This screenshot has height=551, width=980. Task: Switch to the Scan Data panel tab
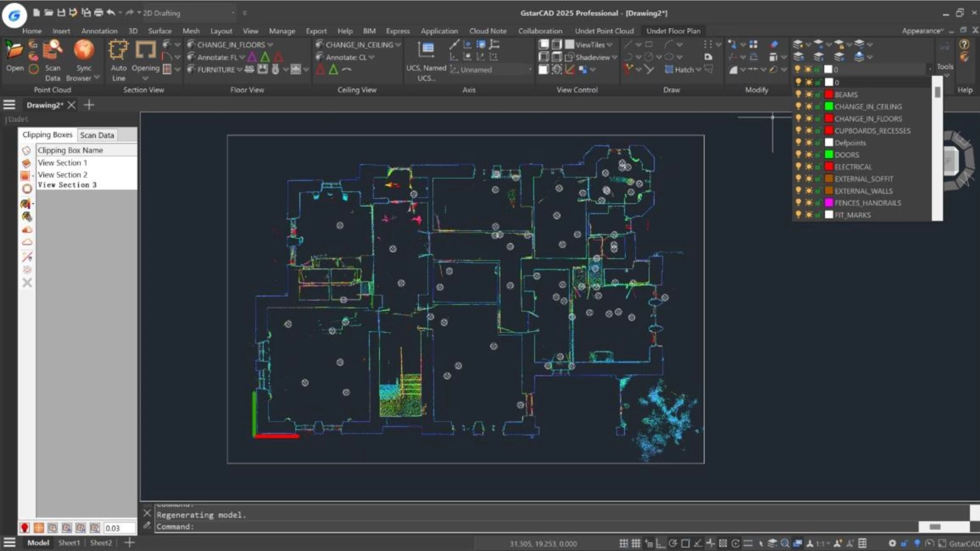click(97, 135)
